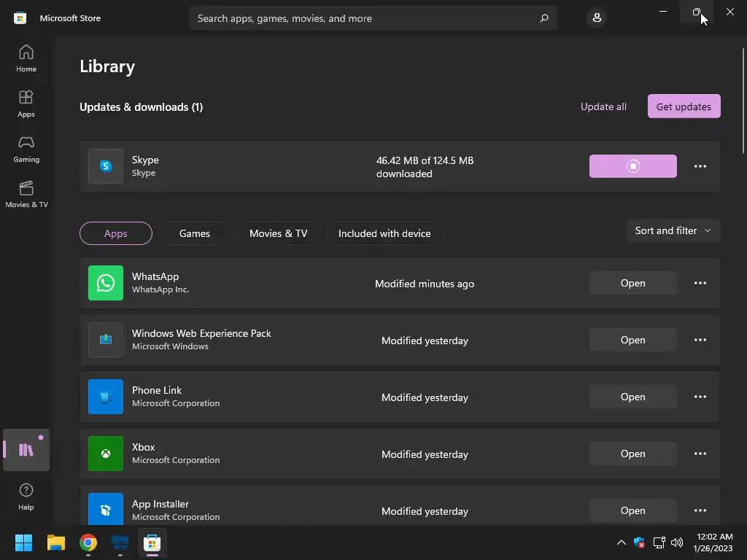The height and width of the screenshot is (560, 747).
Task: Click "46.42 MB of 124.5 MB downloaded"
Action: (425, 167)
